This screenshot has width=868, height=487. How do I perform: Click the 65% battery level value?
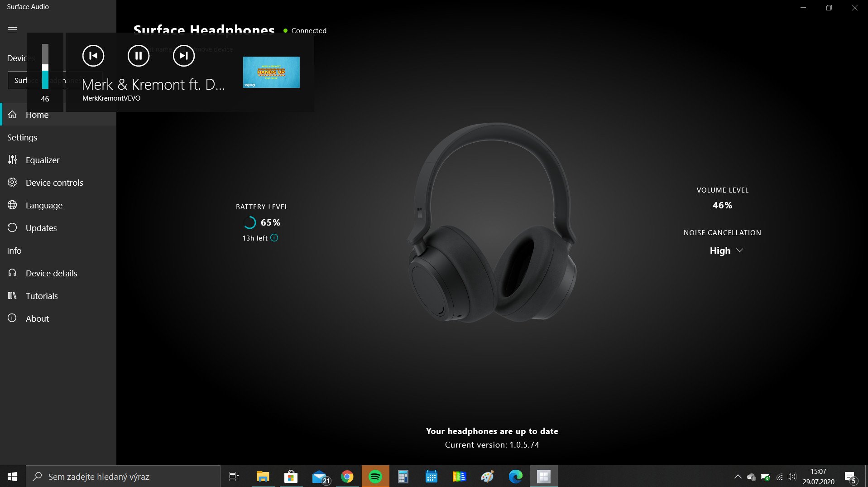coord(270,222)
